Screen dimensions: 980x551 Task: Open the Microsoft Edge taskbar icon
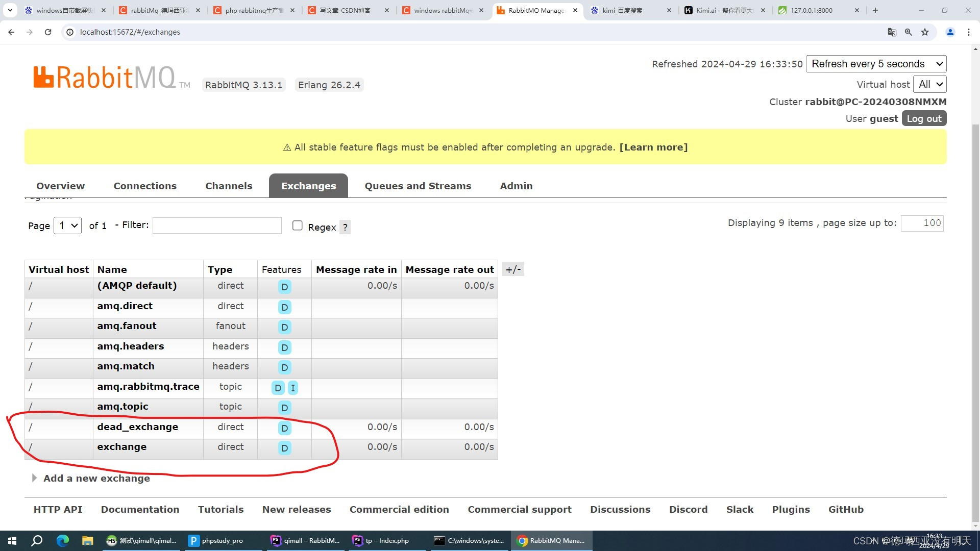(62, 541)
